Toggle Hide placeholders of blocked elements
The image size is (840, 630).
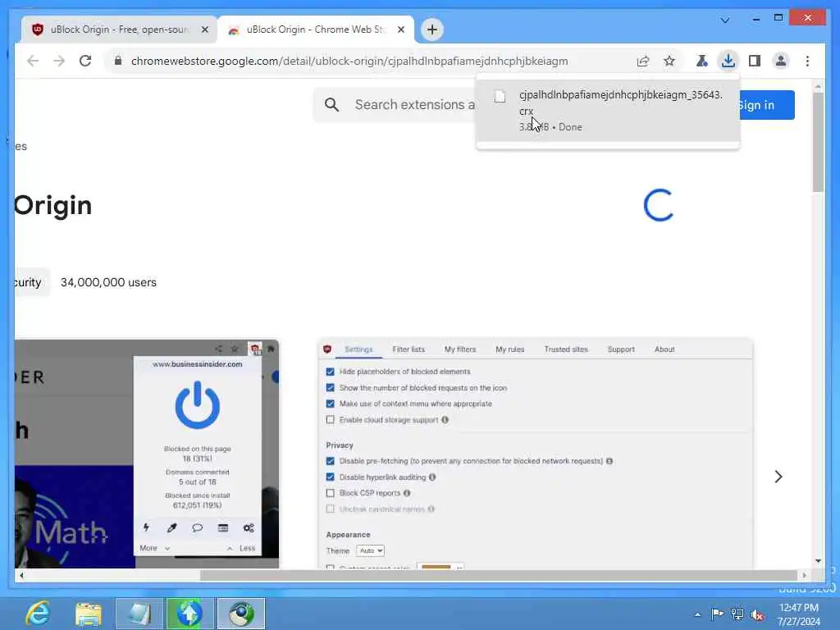(x=330, y=372)
